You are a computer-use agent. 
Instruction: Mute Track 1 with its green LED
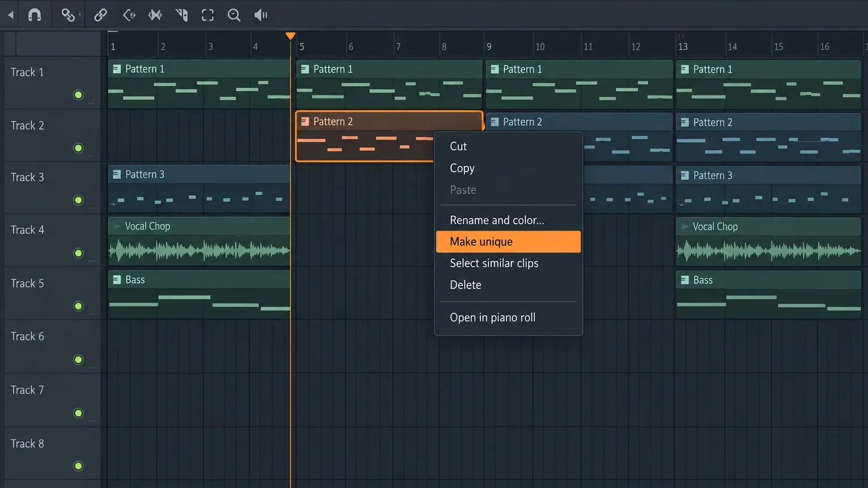79,95
